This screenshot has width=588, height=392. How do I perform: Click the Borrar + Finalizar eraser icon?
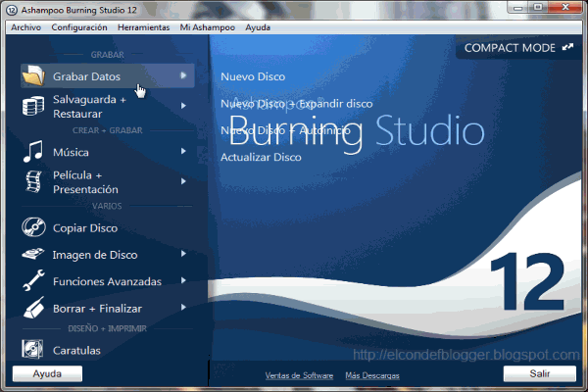coord(34,308)
